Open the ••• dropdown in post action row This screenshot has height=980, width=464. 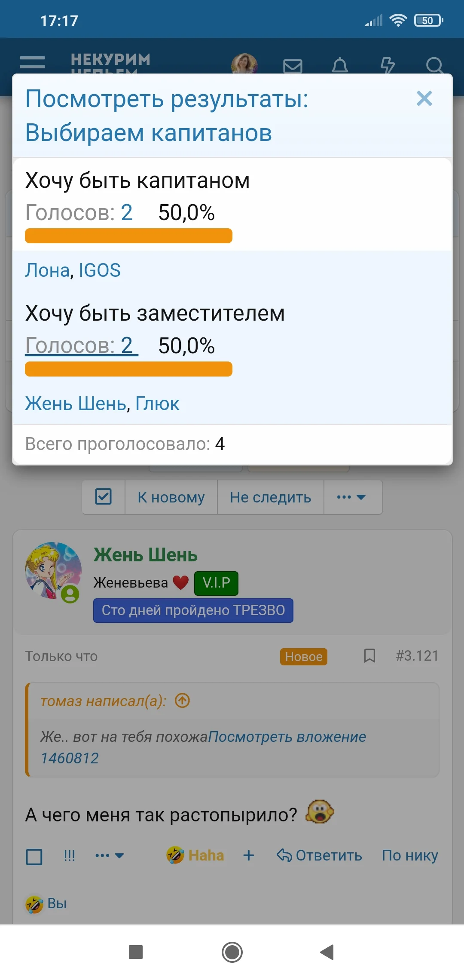click(109, 855)
